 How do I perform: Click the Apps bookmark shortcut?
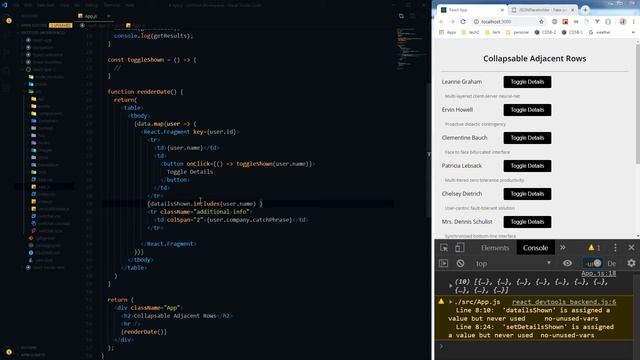447,32
